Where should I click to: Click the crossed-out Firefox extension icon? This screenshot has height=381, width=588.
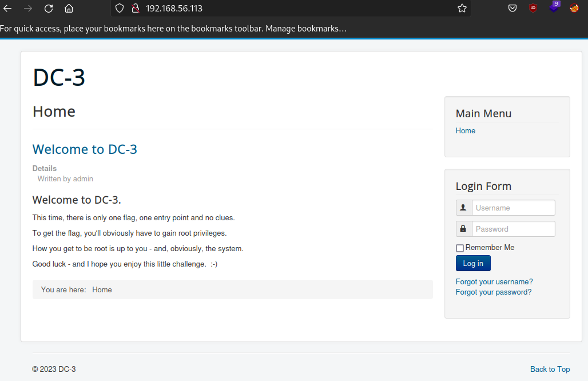click(x=574, y=8)
